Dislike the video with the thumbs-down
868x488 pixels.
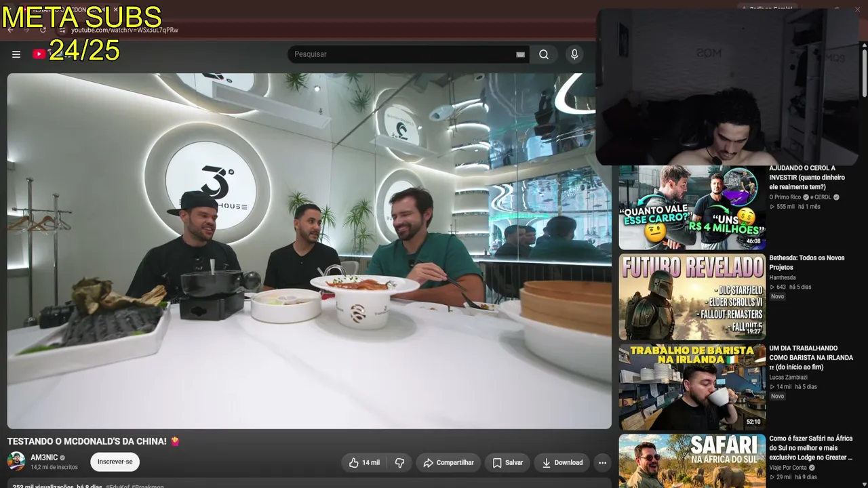(x=399, y=463)
